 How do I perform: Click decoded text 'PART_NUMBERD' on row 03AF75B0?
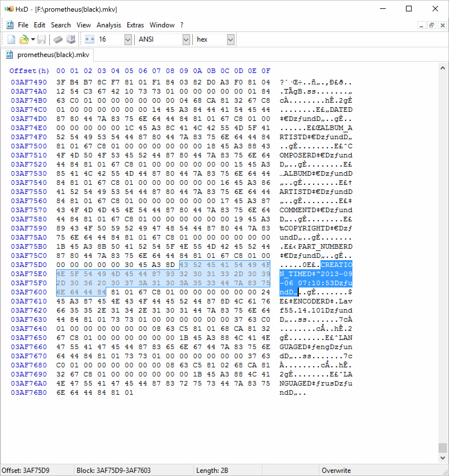pyautogui.click(x=325, y=246)
